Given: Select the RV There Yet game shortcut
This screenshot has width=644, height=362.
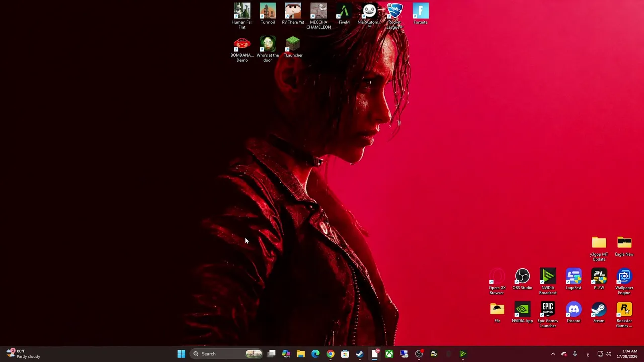Looking at the screenshot, I should click(x=293, y=14).
